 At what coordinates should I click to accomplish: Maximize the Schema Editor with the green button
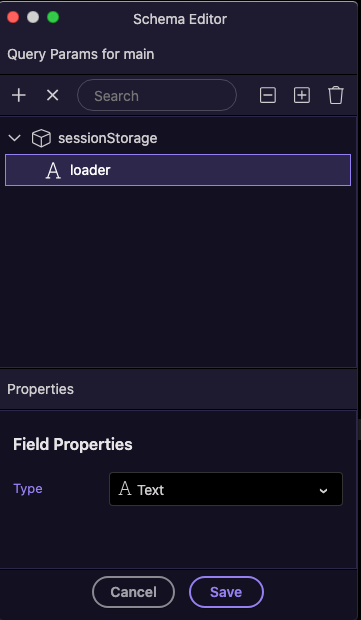tap(53, 17)
